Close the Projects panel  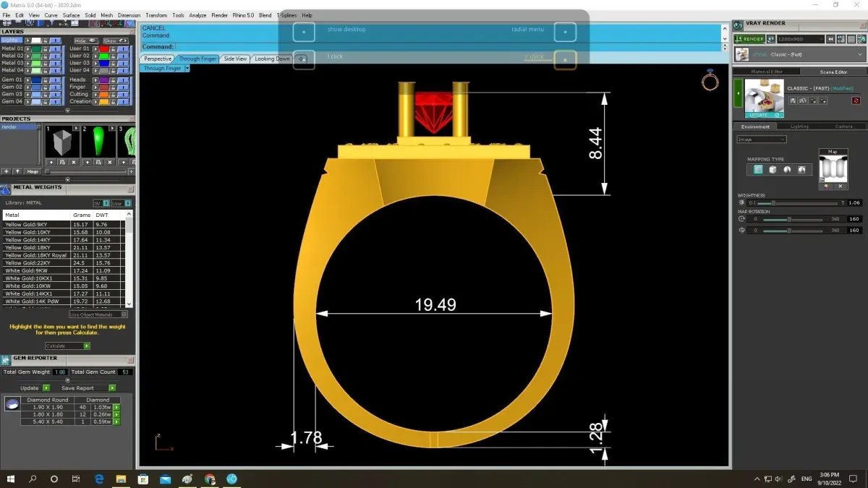pos(132,119)
